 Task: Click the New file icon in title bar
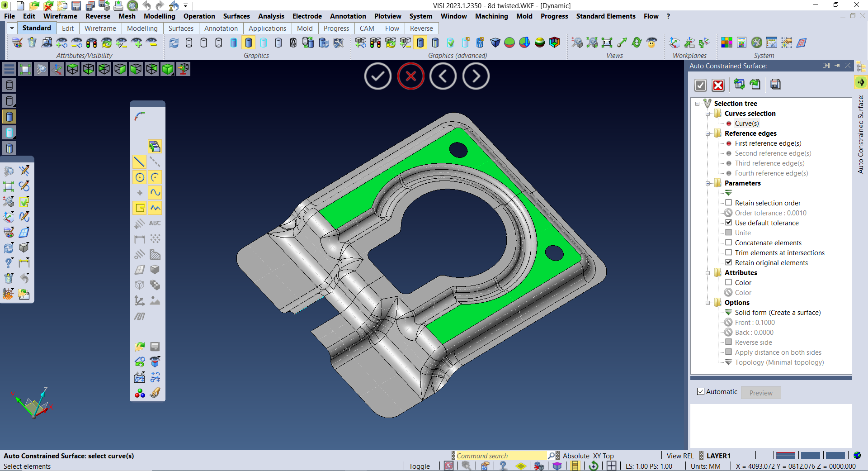point(20,6)
